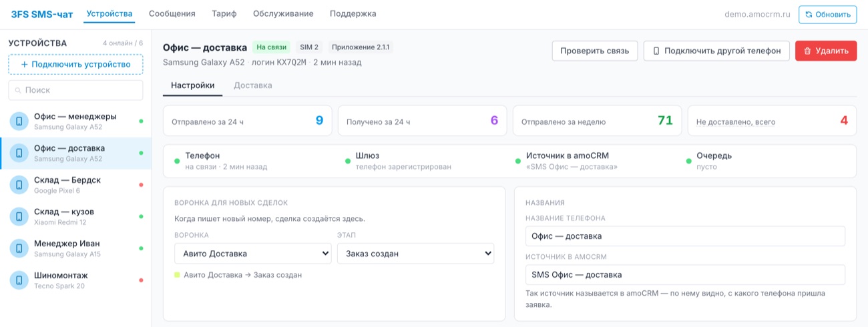Click green status dot next to Телефон
This screenshot has width=868, height=327.
tap(177, 161)
